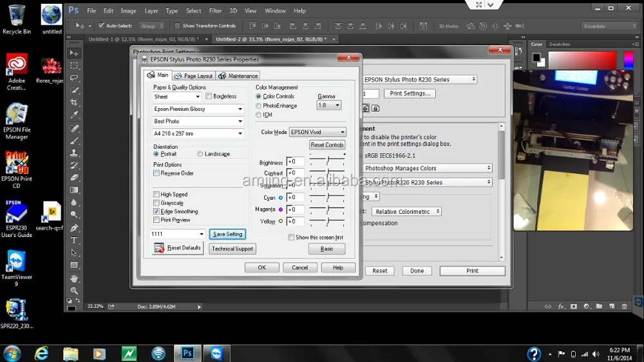Screen dimensions: 644x362
Task: Open the Sheet paper source dropdown
Action: click(x=176, y=97)
